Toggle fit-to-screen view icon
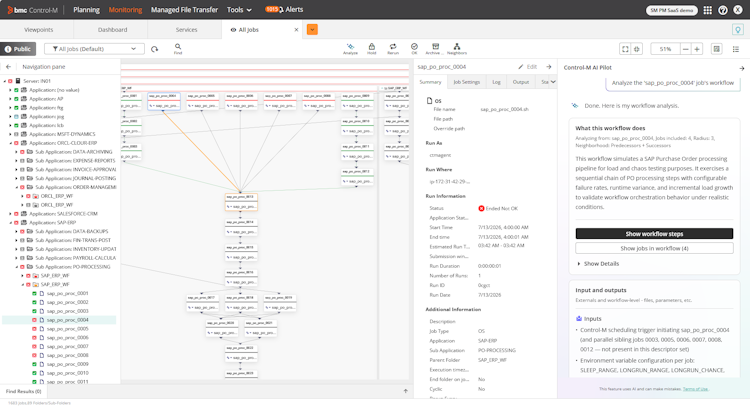Image resolution: width=750 pixels, height=406 pixels. 625,49
